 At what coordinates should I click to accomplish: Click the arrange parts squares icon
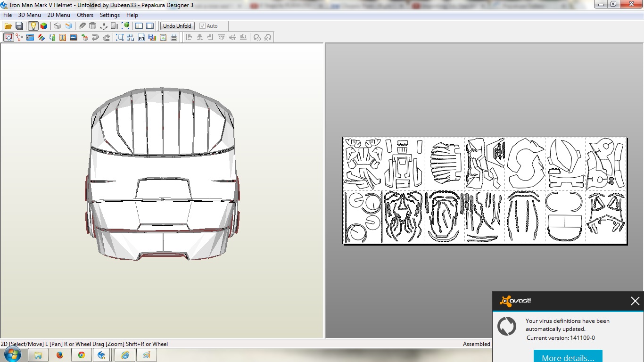coord(131,37)
